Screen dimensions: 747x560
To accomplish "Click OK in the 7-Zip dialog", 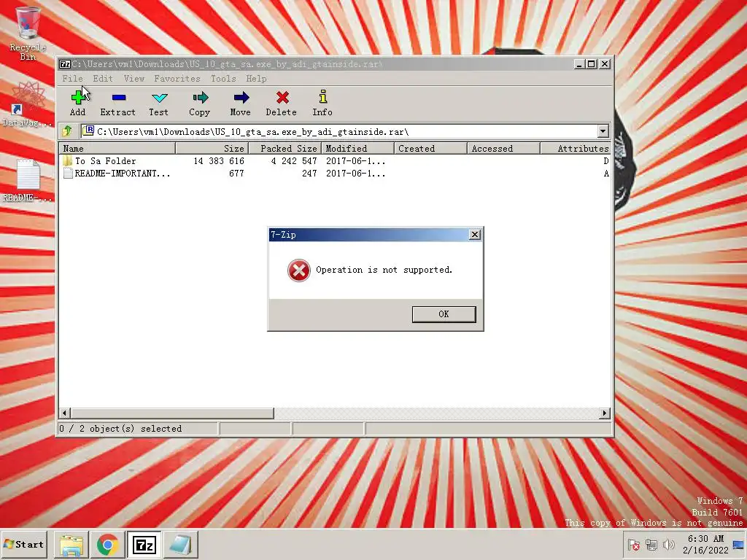I will 444,314.
